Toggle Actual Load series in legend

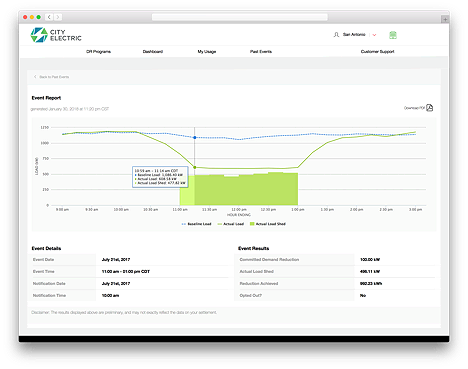(x=231, y=224)
